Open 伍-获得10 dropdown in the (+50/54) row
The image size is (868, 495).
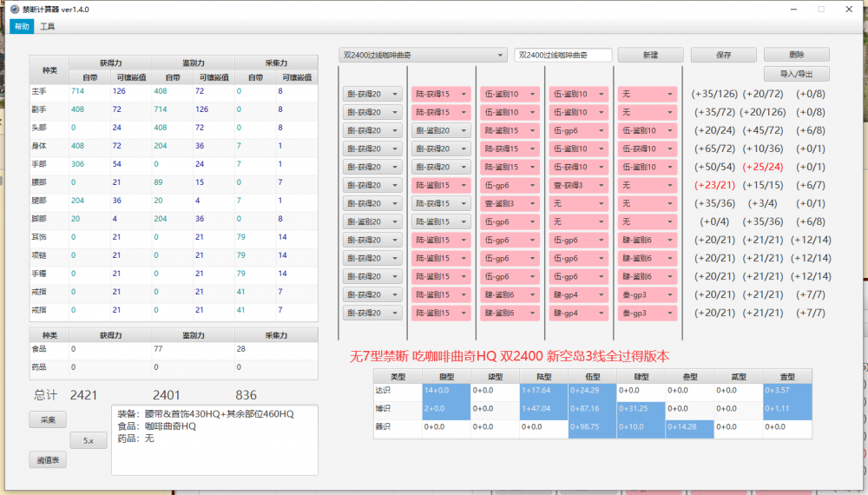[578, 168]
